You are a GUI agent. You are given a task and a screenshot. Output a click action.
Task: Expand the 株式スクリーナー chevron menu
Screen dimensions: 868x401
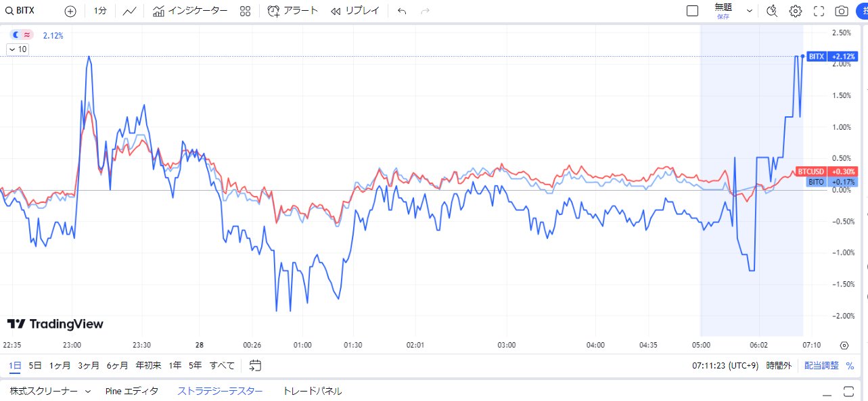[88, 391]
